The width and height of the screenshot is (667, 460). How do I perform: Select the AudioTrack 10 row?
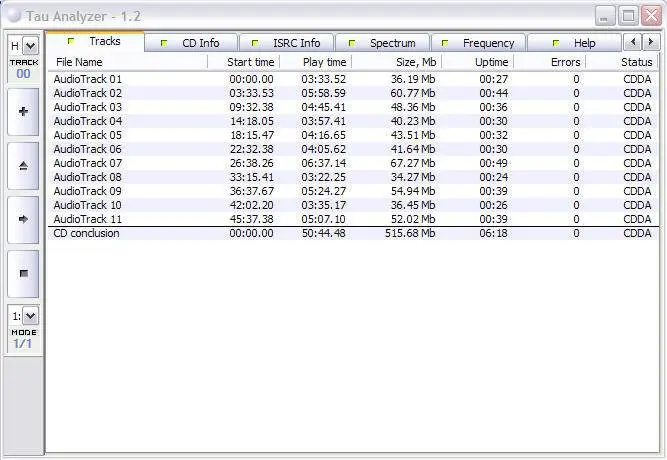(353, 206)
